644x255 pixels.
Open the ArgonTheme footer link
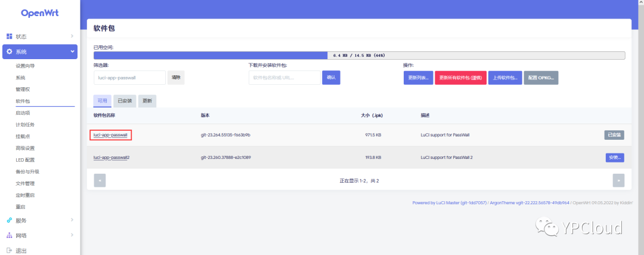[530, 203]
